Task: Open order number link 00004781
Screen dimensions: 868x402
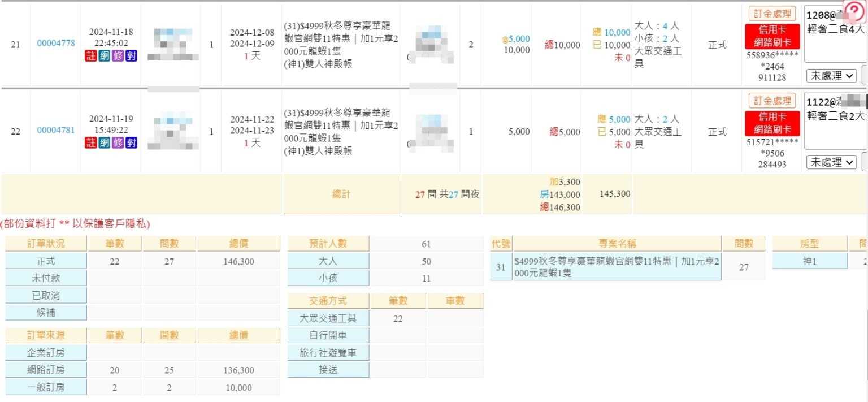Action: click(x=55, y=129)
